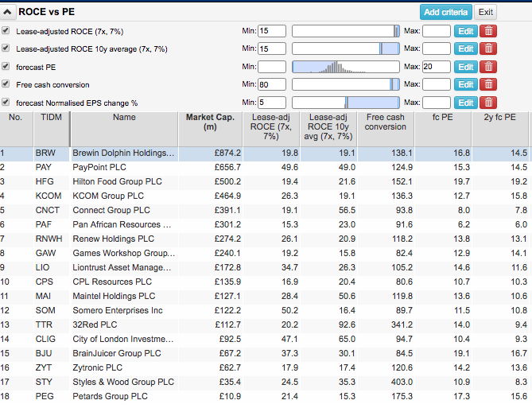
Task: Click the STY ticker cell
Action: point(52,383)
